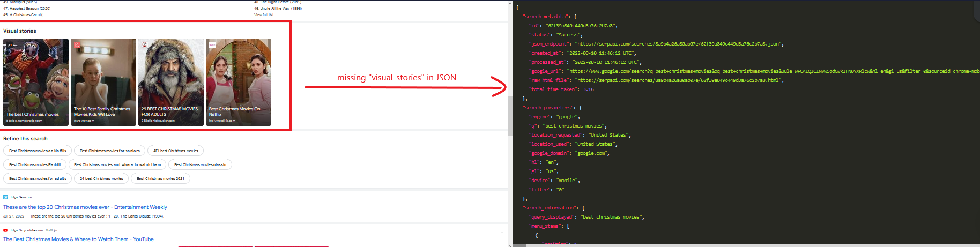Click the 365atlantatraveler logo icon on story card
The image size is (980, 247).
(x=145, y=45)
